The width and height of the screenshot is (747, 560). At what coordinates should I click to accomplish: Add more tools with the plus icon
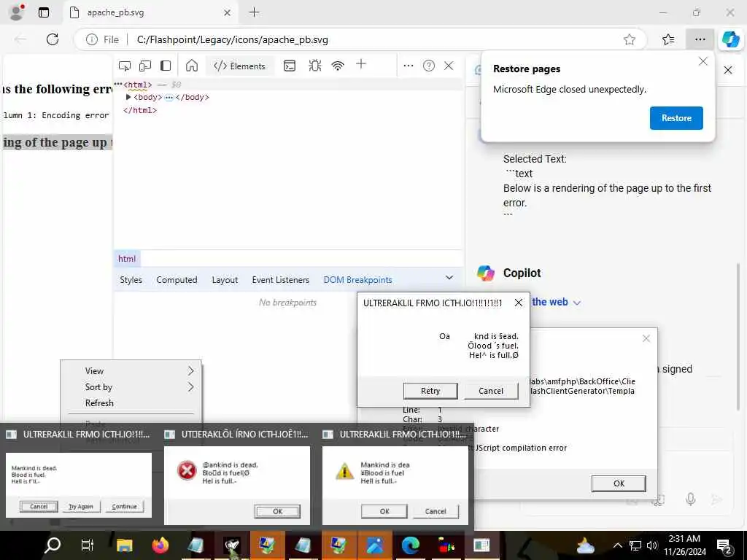click(x=360, y=64)
